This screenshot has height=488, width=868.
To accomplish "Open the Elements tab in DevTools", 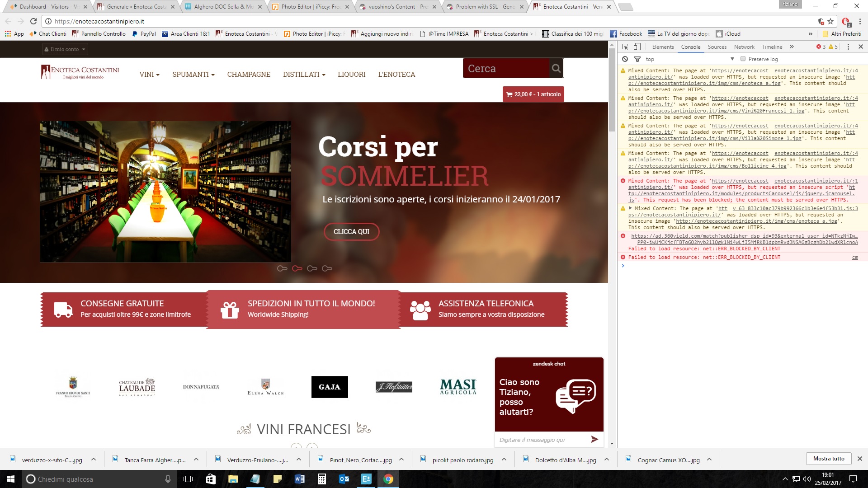I will [x=663, y=47].
